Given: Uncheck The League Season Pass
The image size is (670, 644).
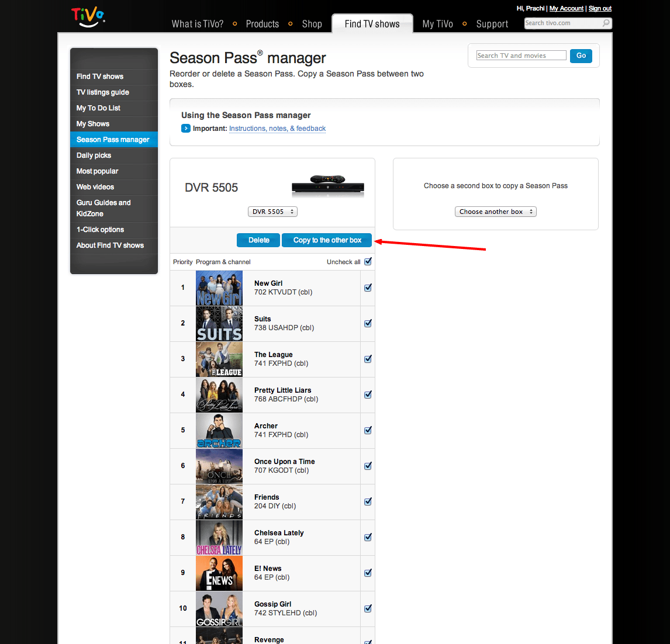Looking at the screenshot, I should [368, 359].
